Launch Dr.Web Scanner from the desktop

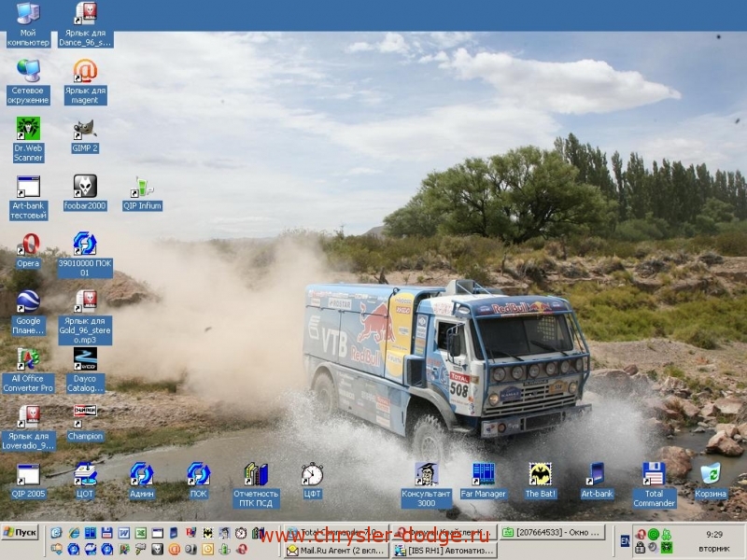pyautogui.click(x=28, y=139)
